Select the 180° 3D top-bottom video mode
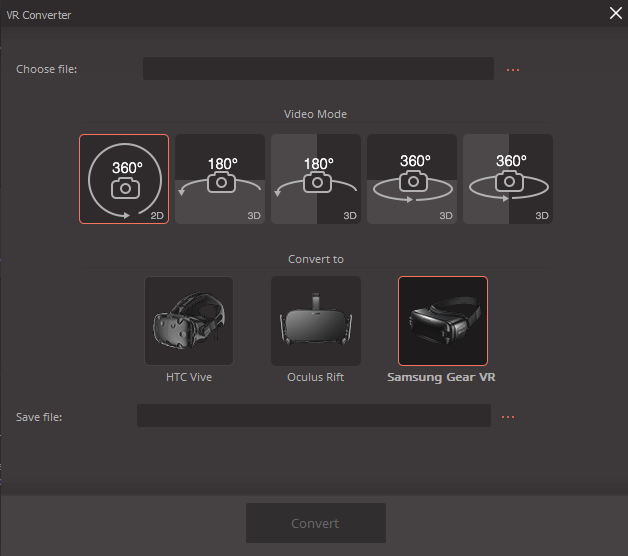 point(220,179)
